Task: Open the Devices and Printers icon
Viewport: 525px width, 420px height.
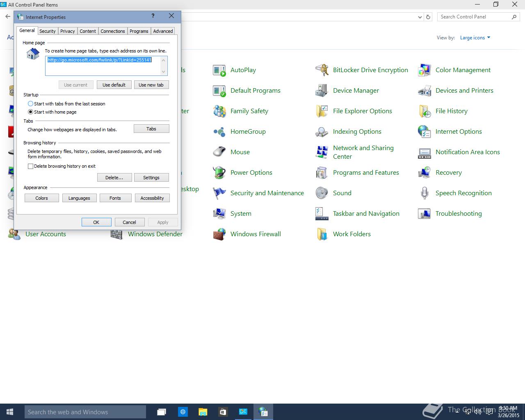Action: click(x=425, y=91)
